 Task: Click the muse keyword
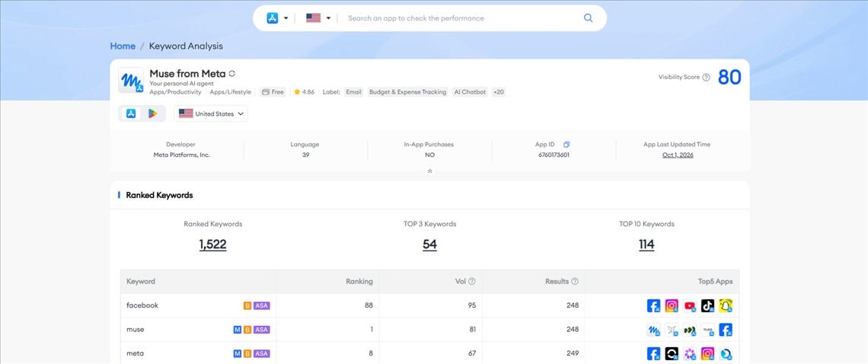tap(135, 329)
